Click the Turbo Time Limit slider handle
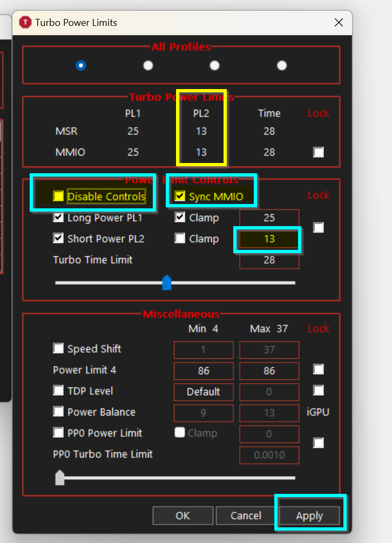 pos(167,282)
